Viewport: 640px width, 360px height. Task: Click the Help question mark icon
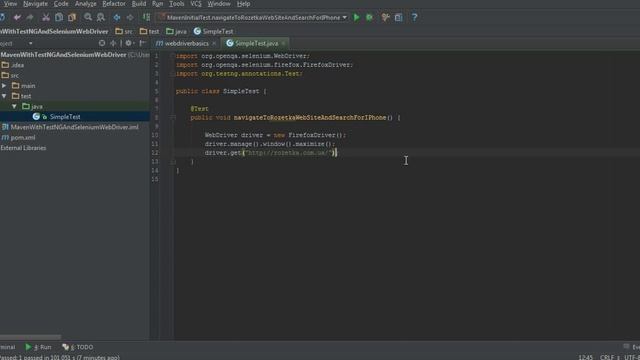(x=414, y=18)
